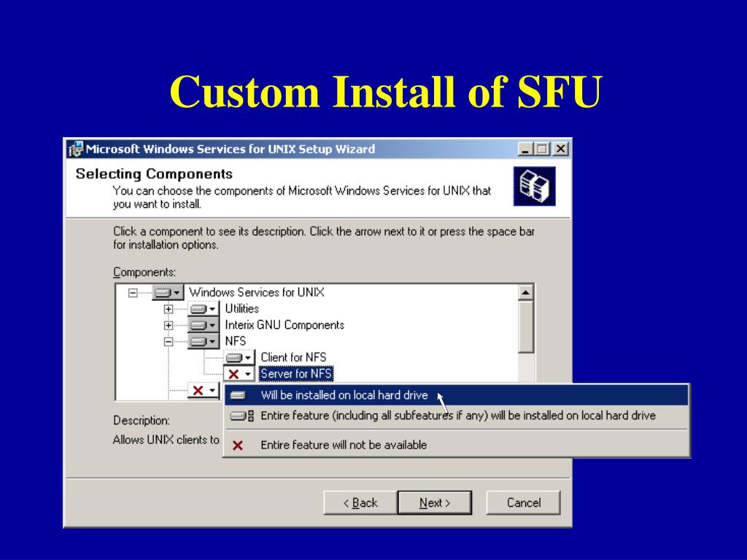Open the Utilities install state dropdown
Image resolution: width=747 pixels, height=560 pixels.
coord(204,309)
